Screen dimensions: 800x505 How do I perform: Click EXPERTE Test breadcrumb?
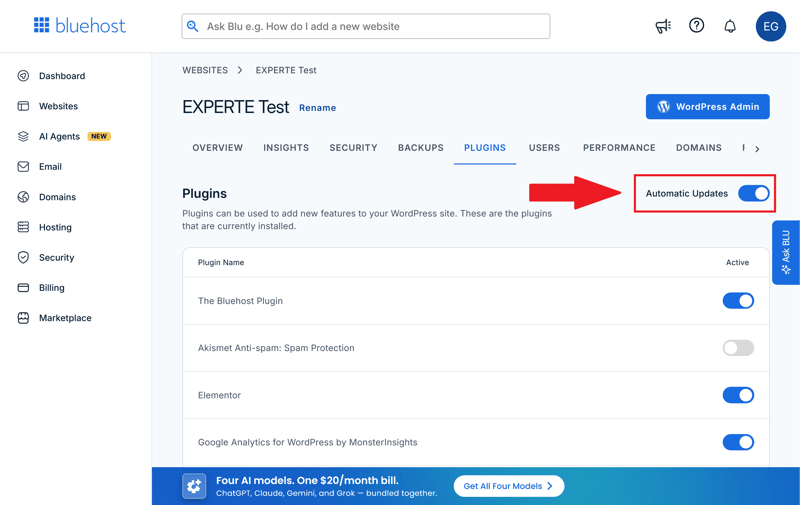[x=286, y=70]
